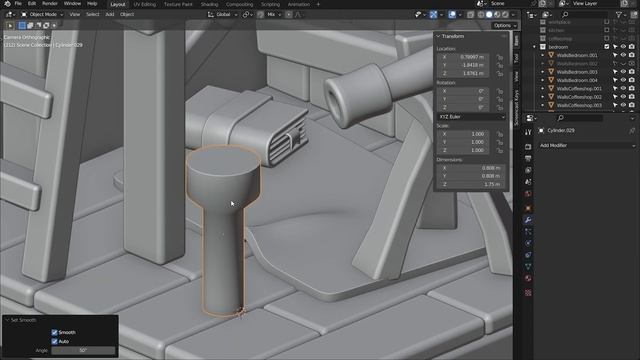Switch to wireframe viewport shading

(x=481, y=15)
